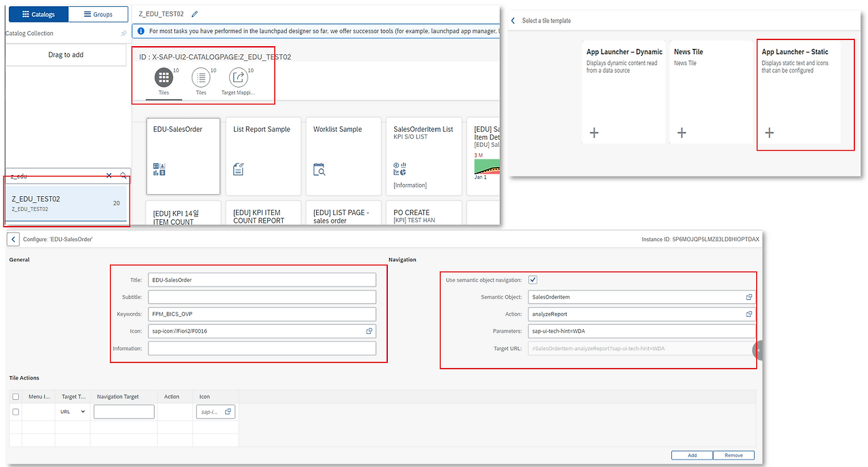Click the Title field containing EDU-SalesOrder
Viewport: 868px width, 467px height.
coord(262,280)
